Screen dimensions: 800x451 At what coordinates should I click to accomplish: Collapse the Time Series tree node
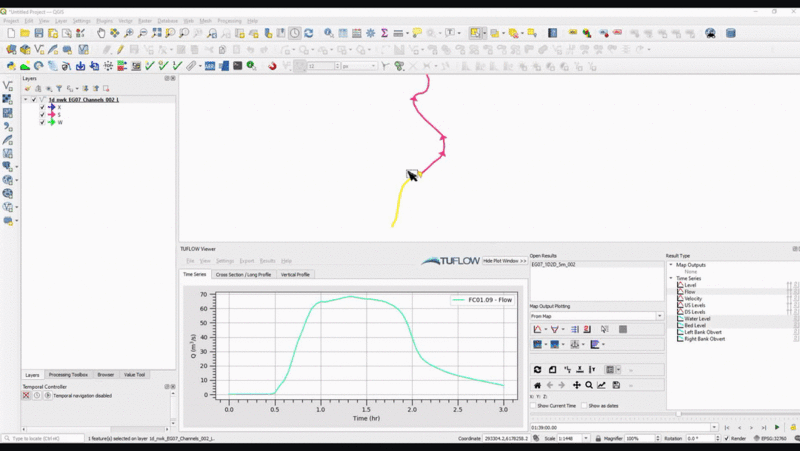click(x=672, y=278)
